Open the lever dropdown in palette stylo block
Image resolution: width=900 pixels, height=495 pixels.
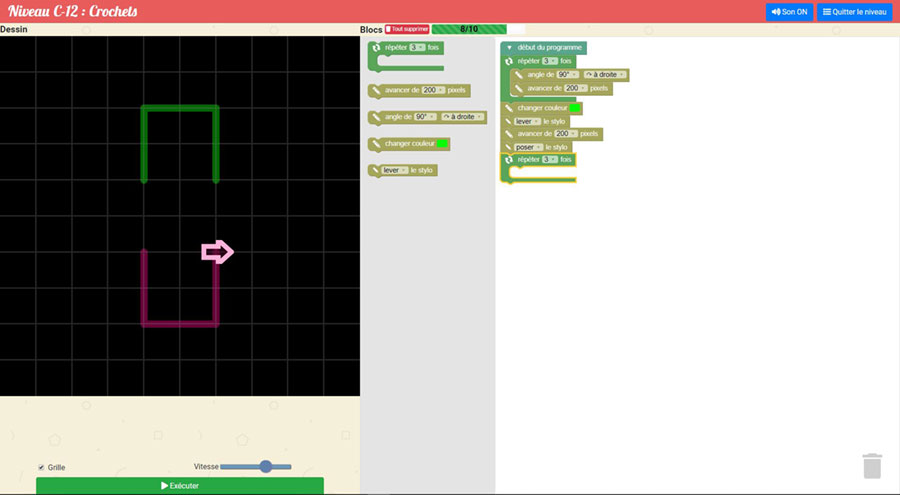[x=395, y=171]
